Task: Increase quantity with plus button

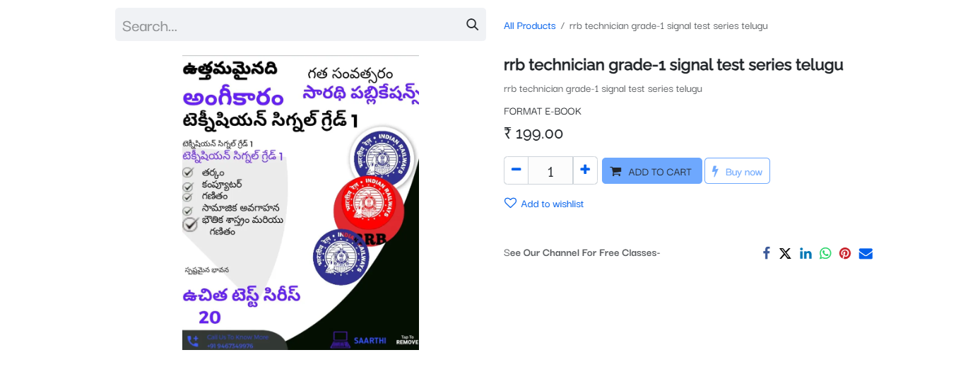Action: click(x=585, y=170)
